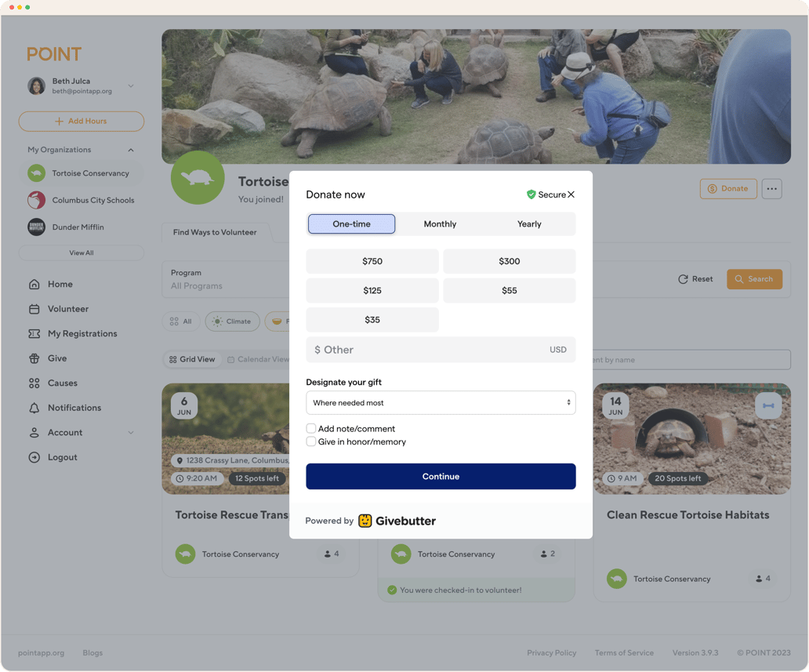Open Notifications bell in sidebar

(x=34, y=408)
